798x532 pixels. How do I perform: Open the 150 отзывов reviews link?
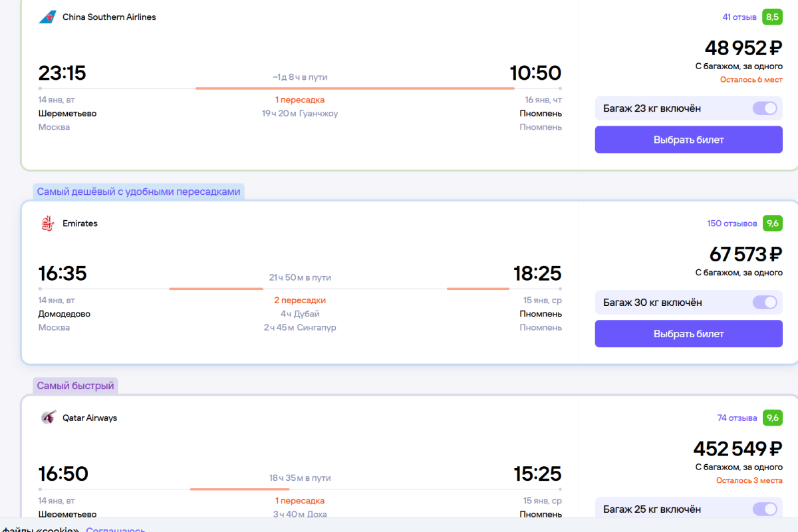click(731, 223)
